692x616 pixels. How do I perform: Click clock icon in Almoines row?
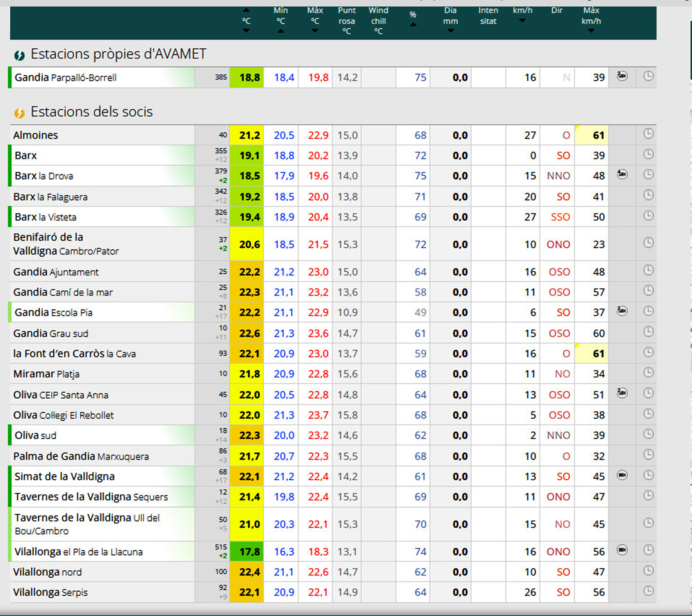[x=648, y=134]
